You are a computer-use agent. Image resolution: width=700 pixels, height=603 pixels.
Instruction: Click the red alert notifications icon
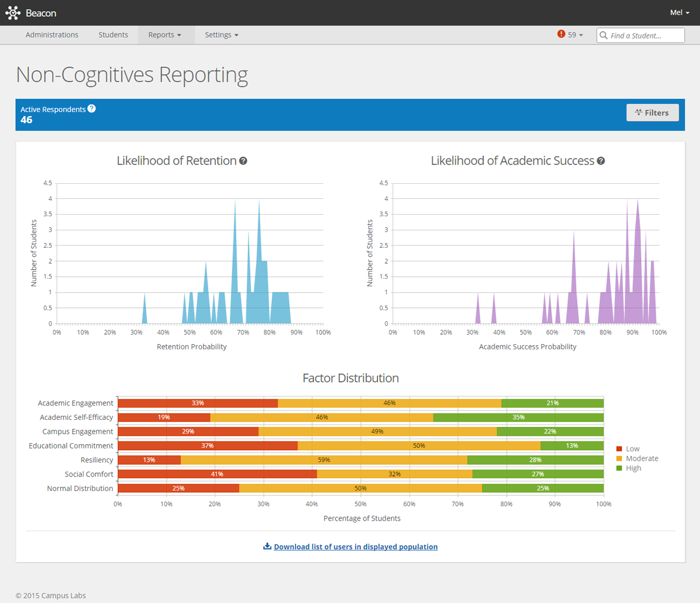[x=561, y=34]
